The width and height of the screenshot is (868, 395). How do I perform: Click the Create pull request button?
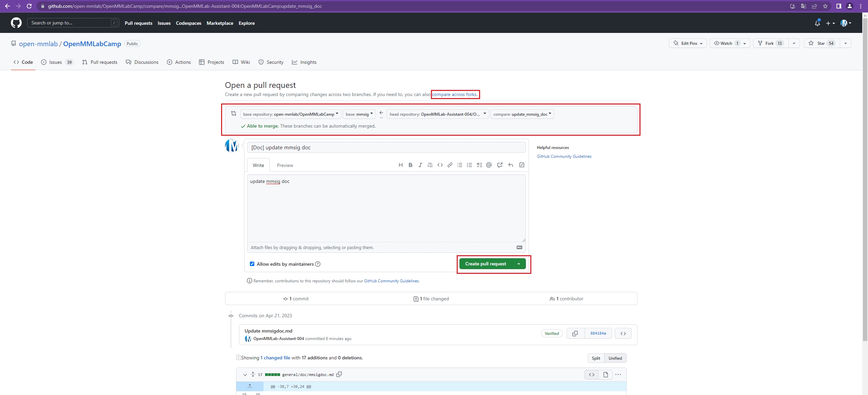coord(485,264)
